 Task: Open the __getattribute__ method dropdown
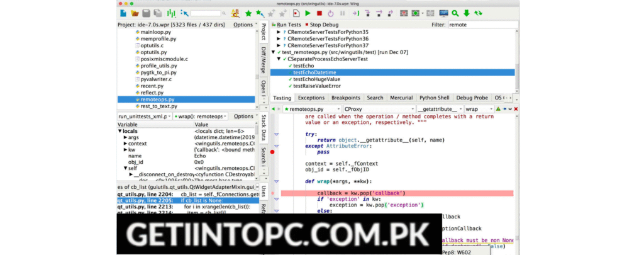click(x=440, y=109)
